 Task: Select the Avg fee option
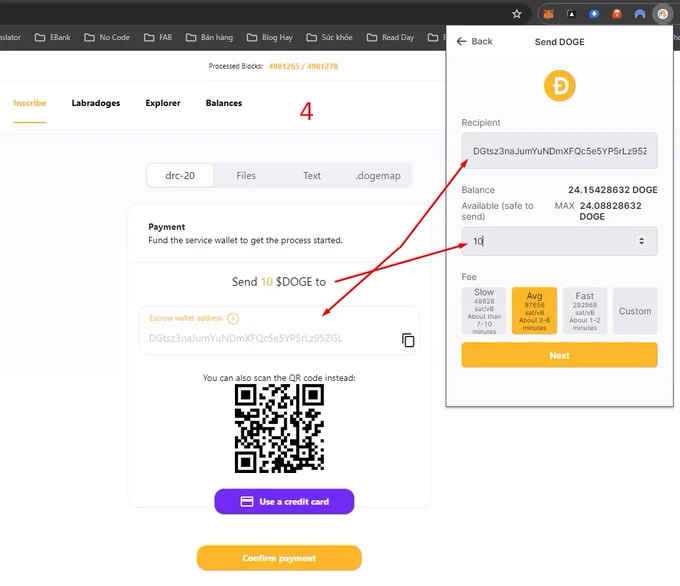pyautogui.click(x=534, y=311)
